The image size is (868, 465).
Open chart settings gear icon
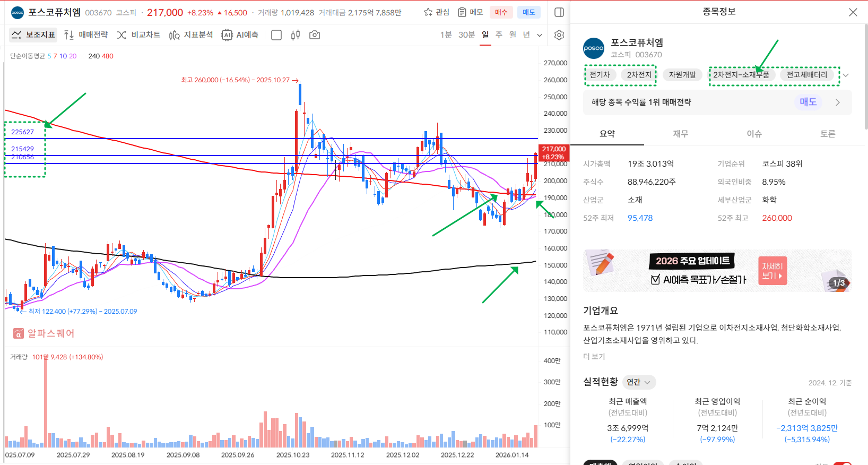[x=559, y=35]
